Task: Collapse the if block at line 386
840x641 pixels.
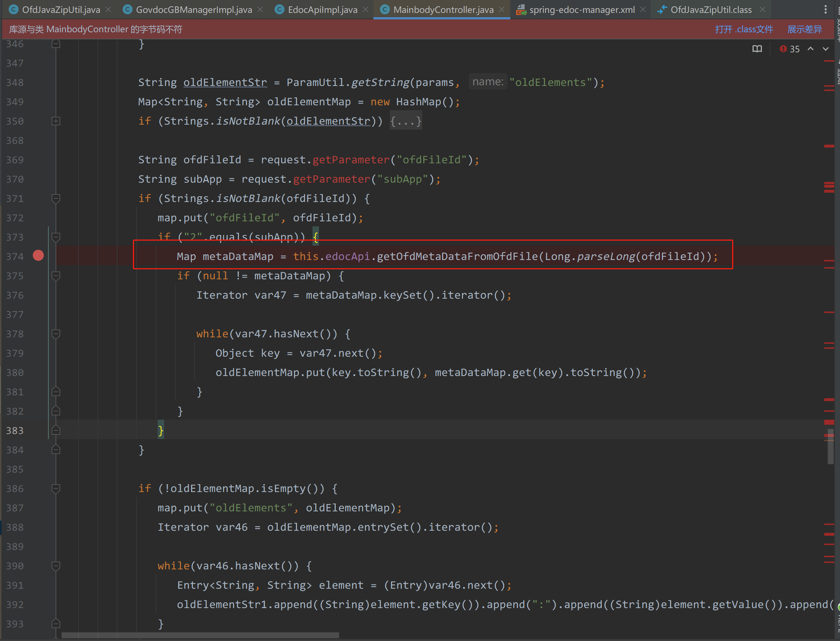Action: coord(56,488)
